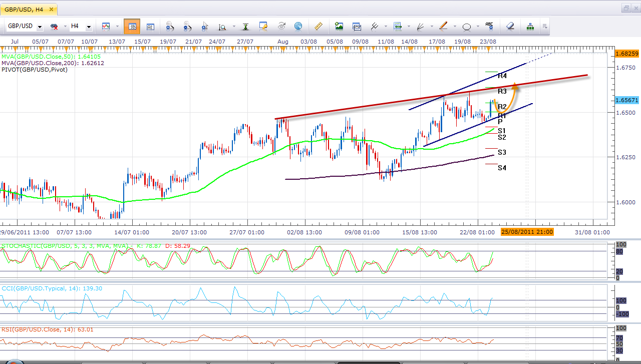Toggle the highlighted bid price view button
The width and height of the screenshot is (641, 364).
(132, 27)
